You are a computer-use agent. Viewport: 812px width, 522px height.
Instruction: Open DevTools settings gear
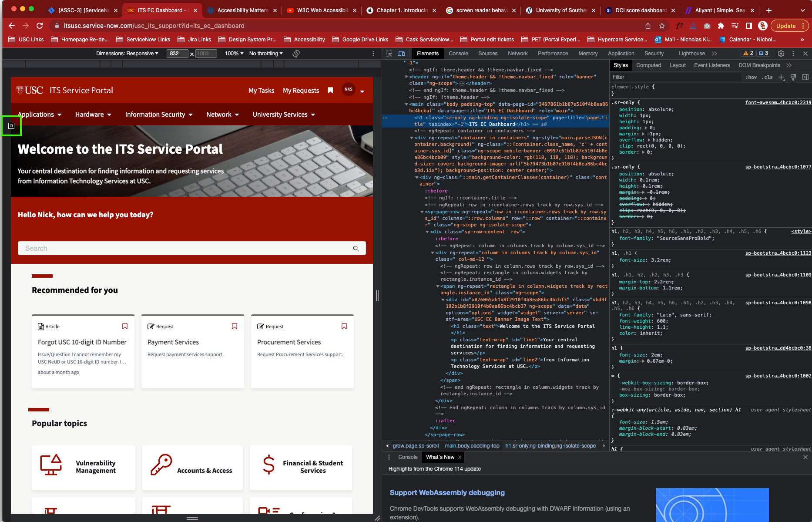[781, 54]
